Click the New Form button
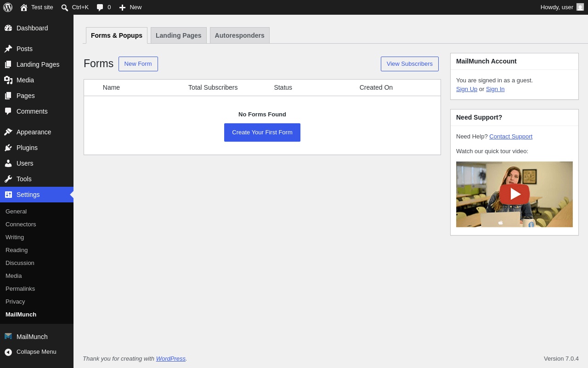Viewport: 588px width, 368px height. pyautogui.click(x=138, y=64)
